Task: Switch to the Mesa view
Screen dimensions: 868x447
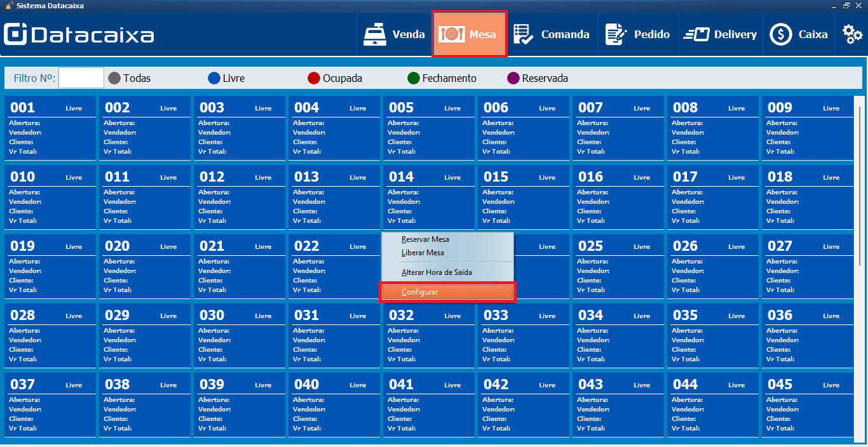Action: pyautogui.click(x=469, y=34)
